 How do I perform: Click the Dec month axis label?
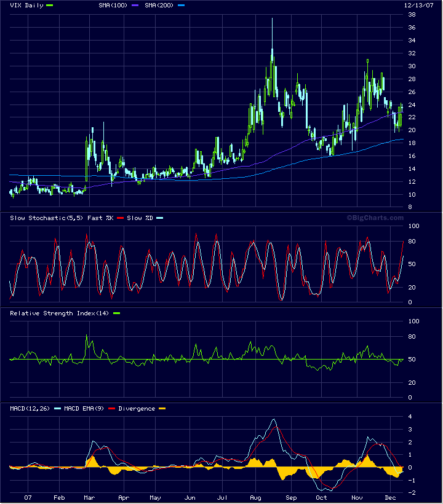(390, 498)
